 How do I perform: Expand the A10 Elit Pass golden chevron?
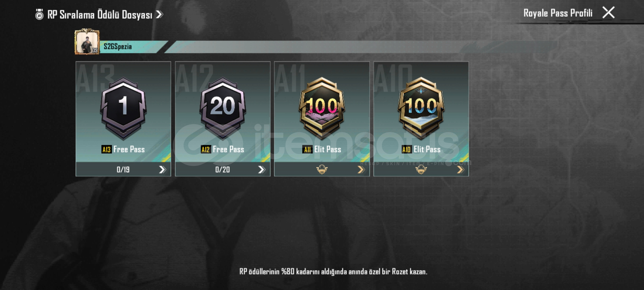tap(461, 169)
